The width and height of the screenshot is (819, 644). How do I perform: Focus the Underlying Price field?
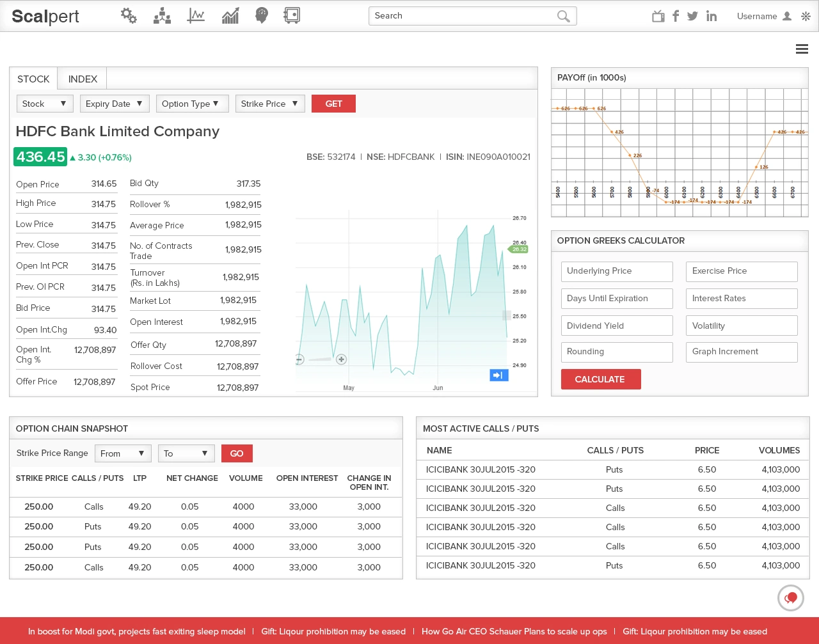click(x=617, y=271)
